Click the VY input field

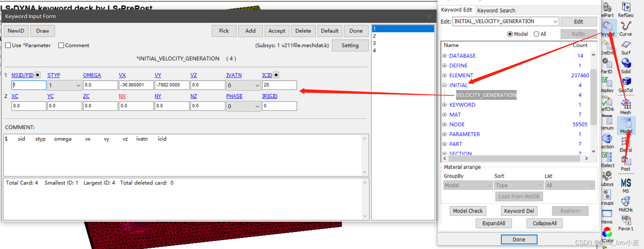click(172, 85)
